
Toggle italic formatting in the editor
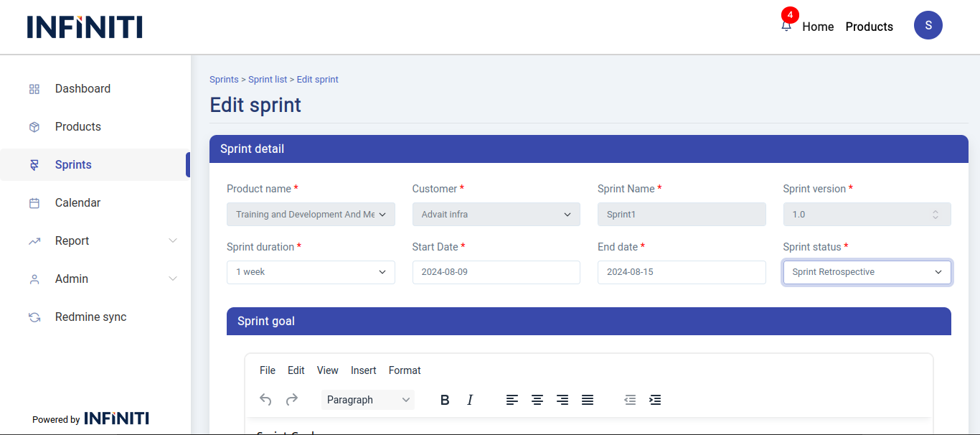point(470,400)
